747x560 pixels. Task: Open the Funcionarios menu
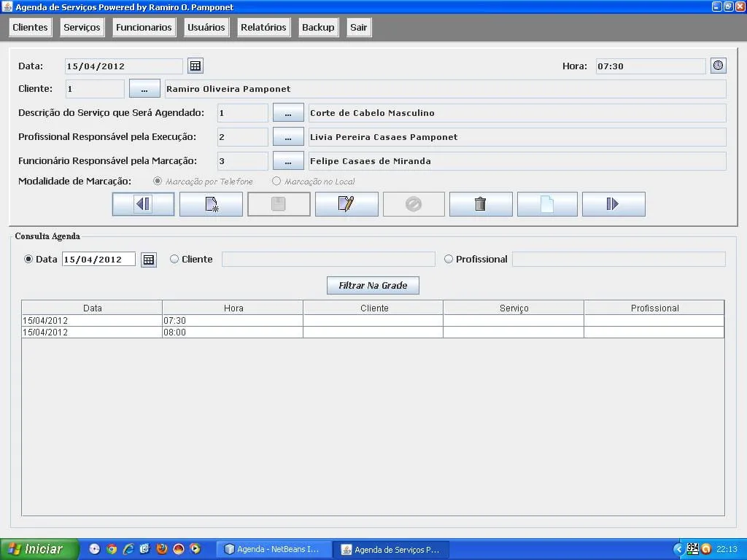point(144,27)
